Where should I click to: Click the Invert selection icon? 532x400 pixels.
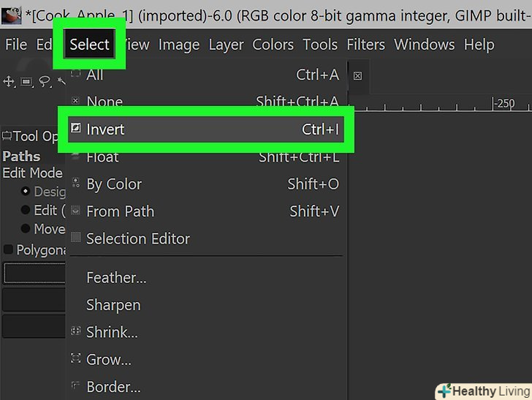click(x=76, y=129)
